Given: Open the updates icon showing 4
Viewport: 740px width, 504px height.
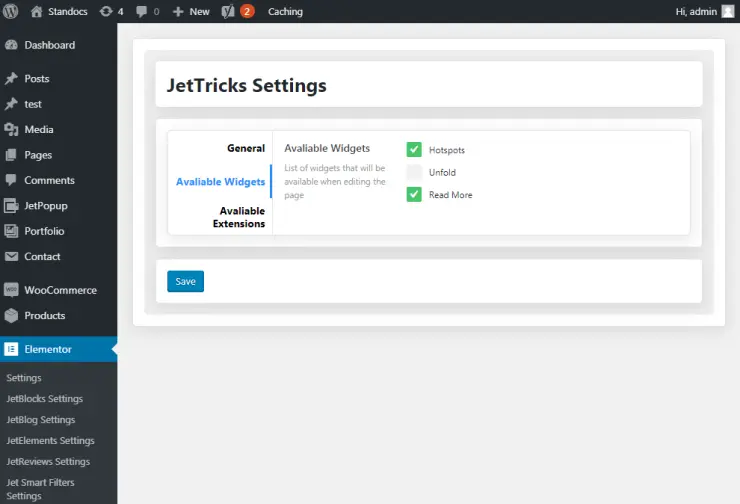Looking at the screenshot, I should [106, 11].
